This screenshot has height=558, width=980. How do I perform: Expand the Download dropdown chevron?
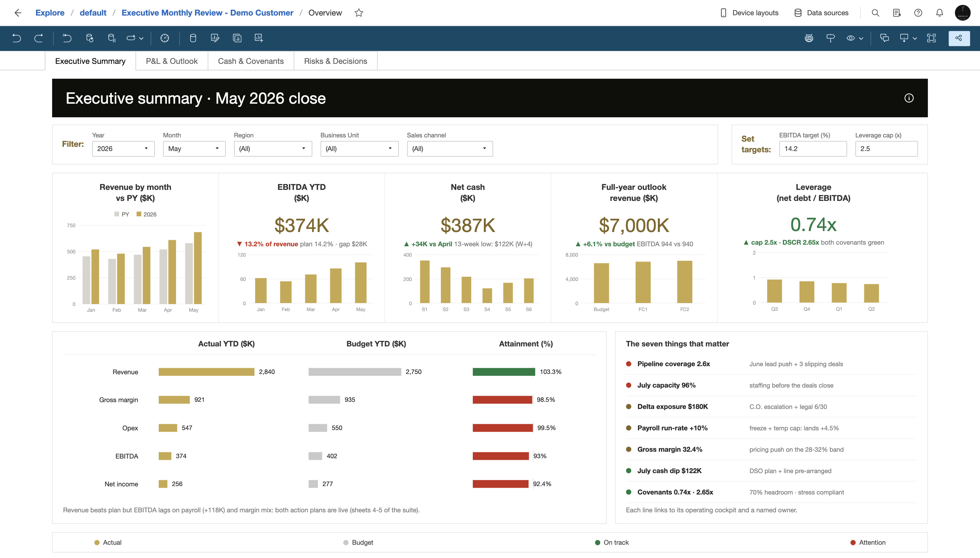coord(915,38)
